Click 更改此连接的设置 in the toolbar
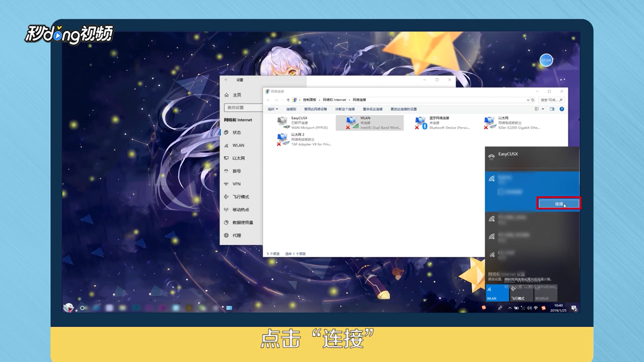Image resolution: width=644 pixels, height=362 pixels. pos(404,109)
